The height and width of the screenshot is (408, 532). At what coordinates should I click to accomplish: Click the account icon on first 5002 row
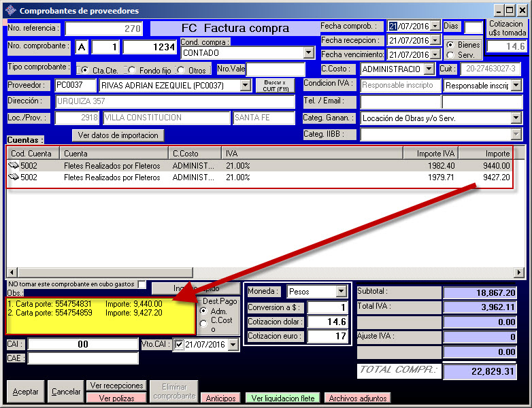coord(14,165)
